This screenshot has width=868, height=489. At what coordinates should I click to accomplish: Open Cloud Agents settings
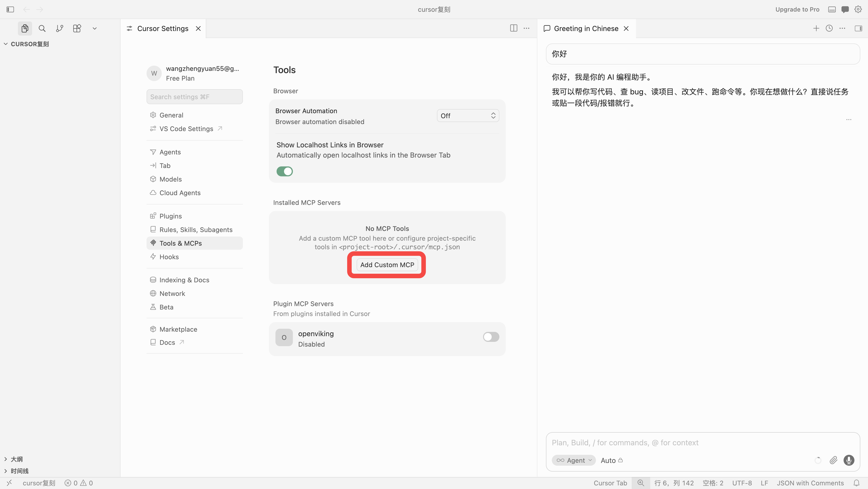(194, 193)
